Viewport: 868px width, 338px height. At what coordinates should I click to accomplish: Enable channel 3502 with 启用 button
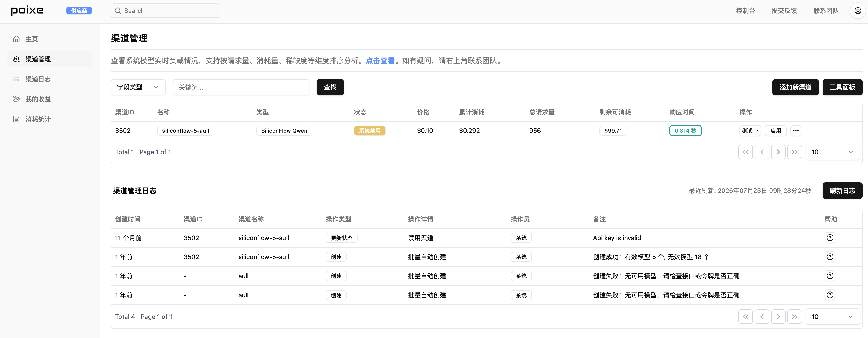pos(775,131)
